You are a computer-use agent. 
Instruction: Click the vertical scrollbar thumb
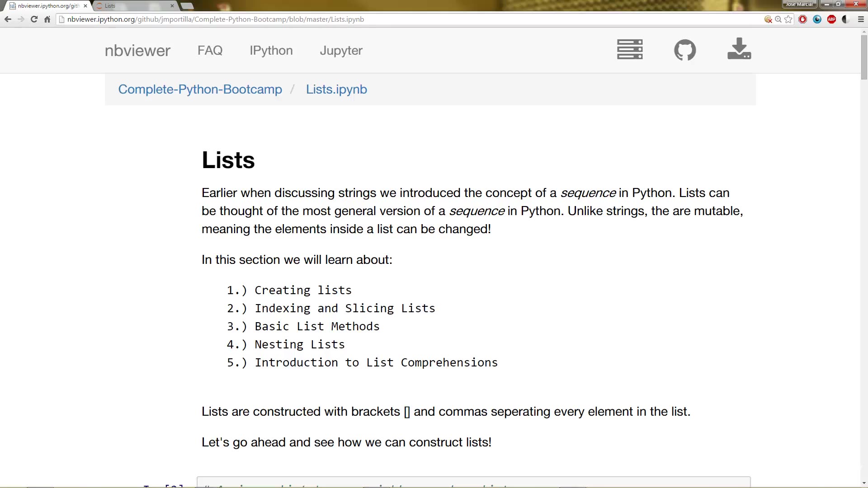(864, 57)
